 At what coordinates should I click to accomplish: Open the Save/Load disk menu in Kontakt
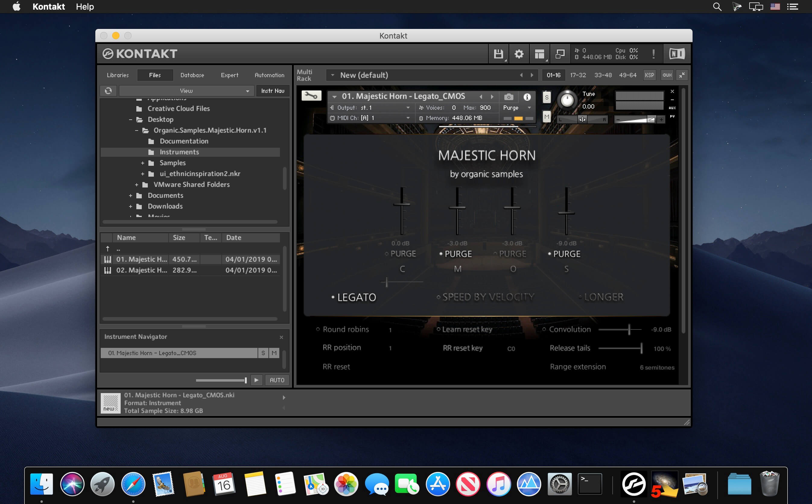[498, 54]
